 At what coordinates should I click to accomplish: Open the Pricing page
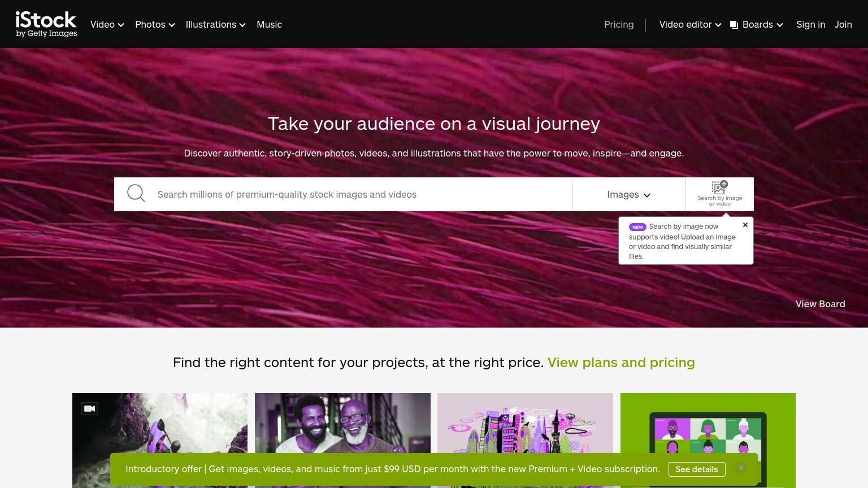click(619, 24)
